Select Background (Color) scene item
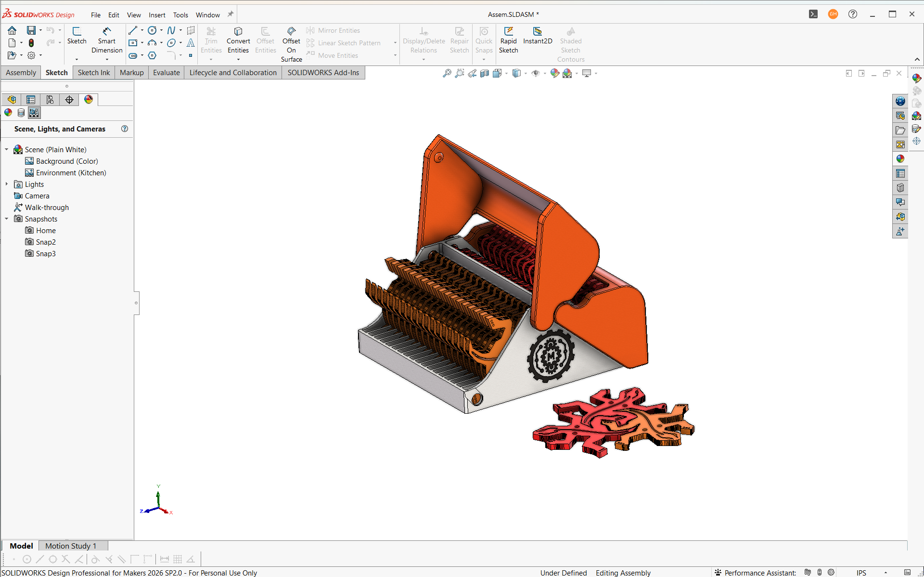This screenshot has width=924, height=577. point(67,161)
